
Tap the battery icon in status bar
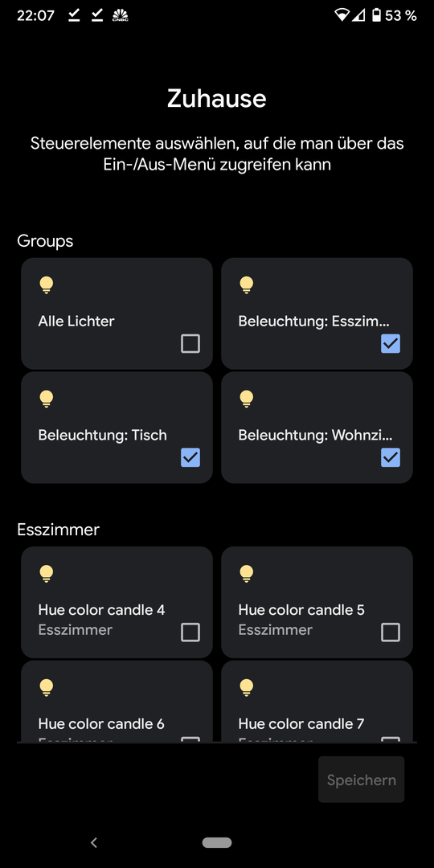376,15
